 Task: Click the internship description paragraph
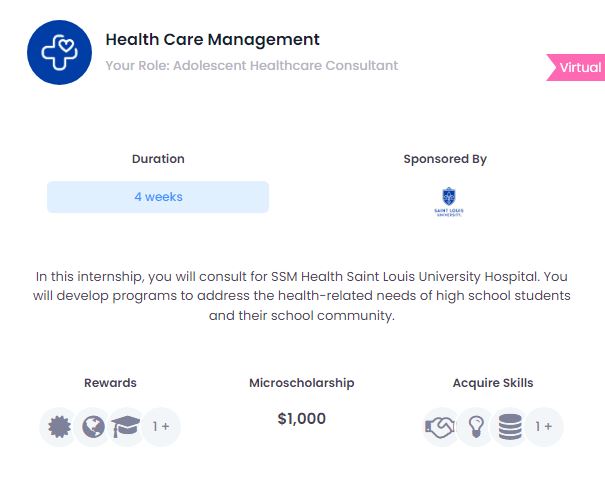point(302,296)
